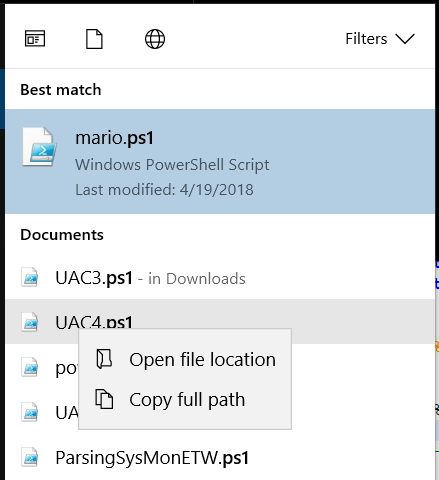The height and width of the screenshot is (480, 439).
Task: Click the file icon beside the 'po' result
Action: coord(30,367)
